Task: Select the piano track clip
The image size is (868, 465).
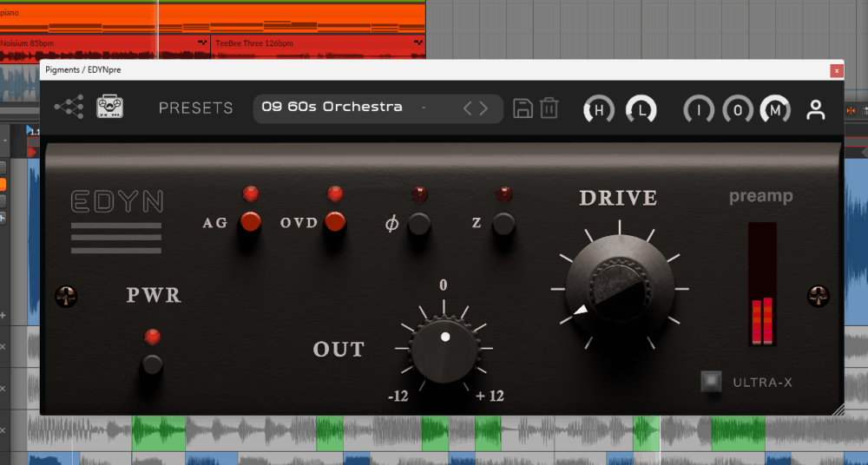Action: click(213, 18)
